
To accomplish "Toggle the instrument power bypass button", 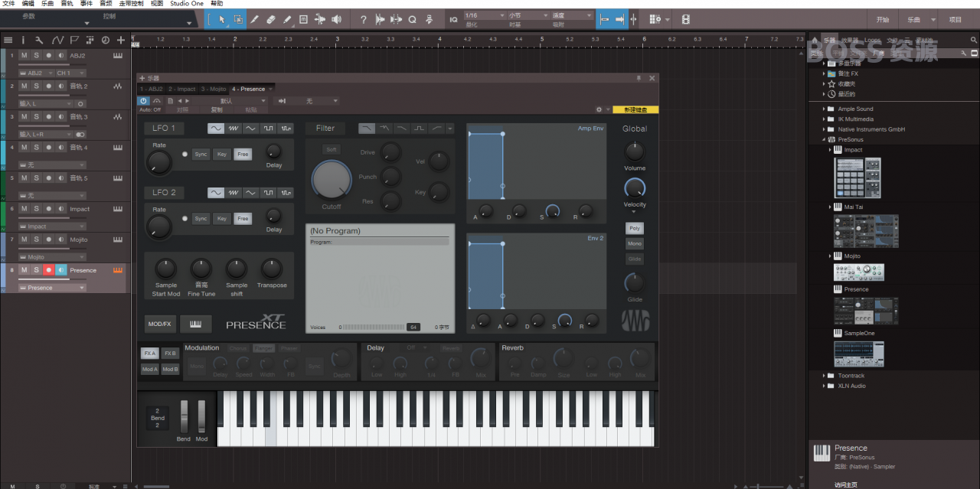I will 143,101.
